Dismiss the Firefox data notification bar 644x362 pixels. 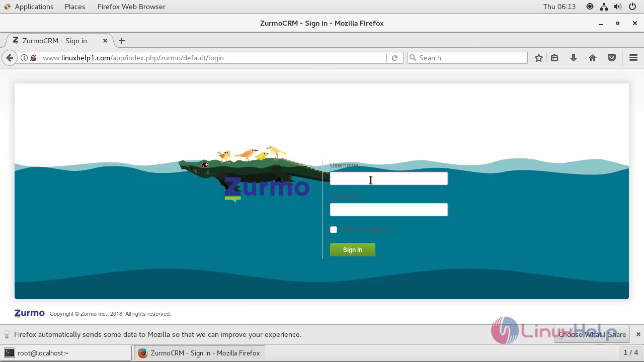pyautogui.click(x=638, y=334)
